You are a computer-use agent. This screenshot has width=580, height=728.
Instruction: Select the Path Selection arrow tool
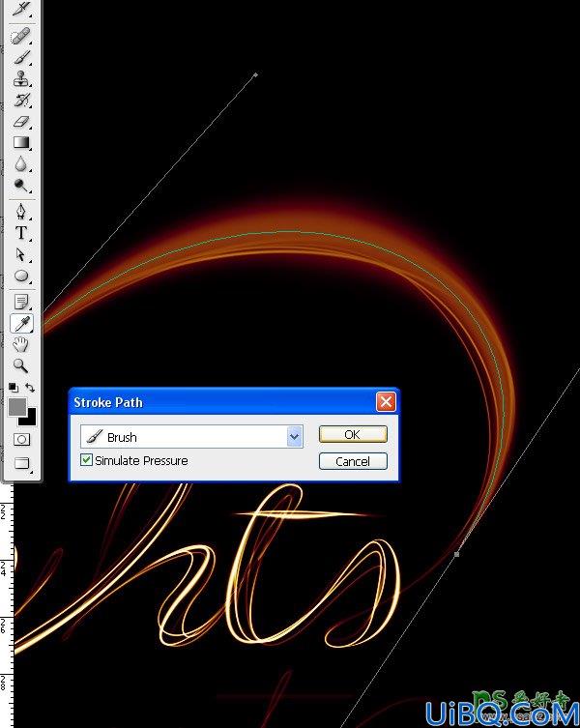click(x=21, y=254)
